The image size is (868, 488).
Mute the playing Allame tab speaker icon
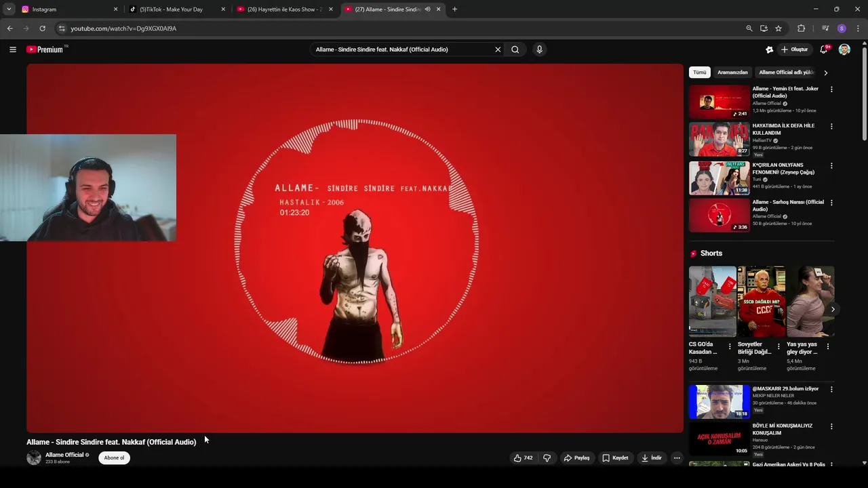pyautogui.click(x=427, y=9)
